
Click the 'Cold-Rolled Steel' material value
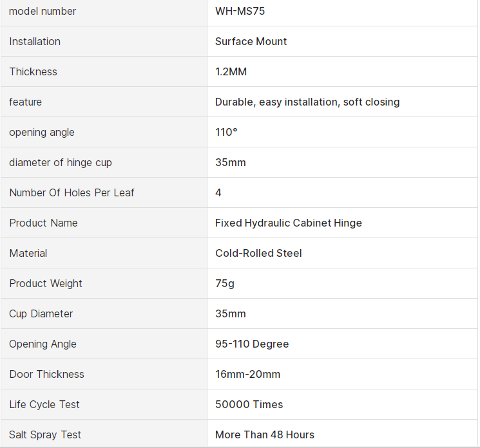pos(258,253)
